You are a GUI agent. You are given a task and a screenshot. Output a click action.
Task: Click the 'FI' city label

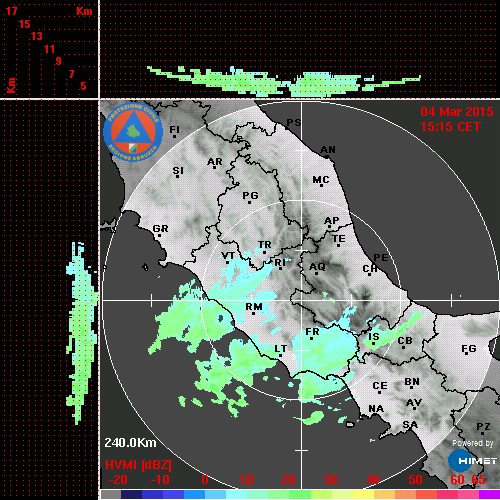[x=175, y=129]
